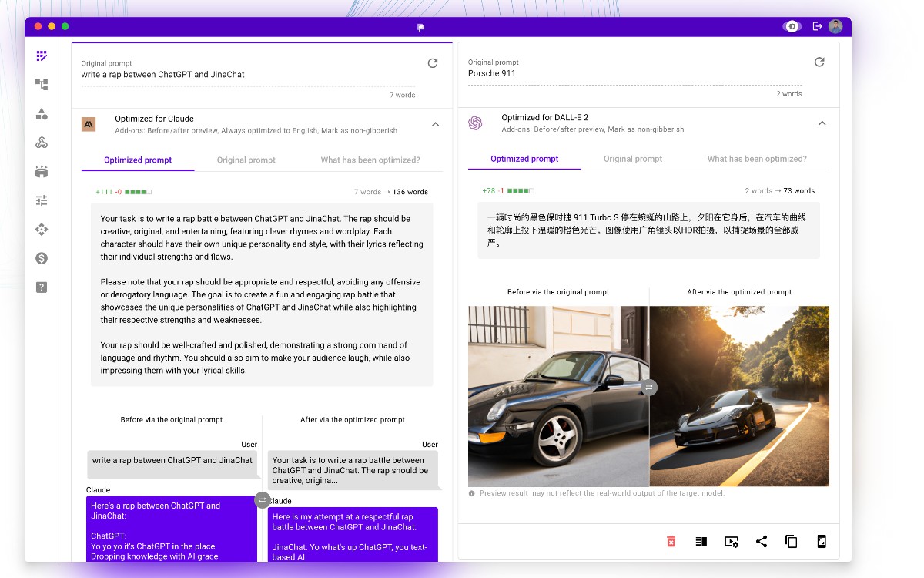This screenshot has height=578, width=924.
Task: Switch to the Original prompt tab in Claude panel
Action: click(x=246, y=160)
